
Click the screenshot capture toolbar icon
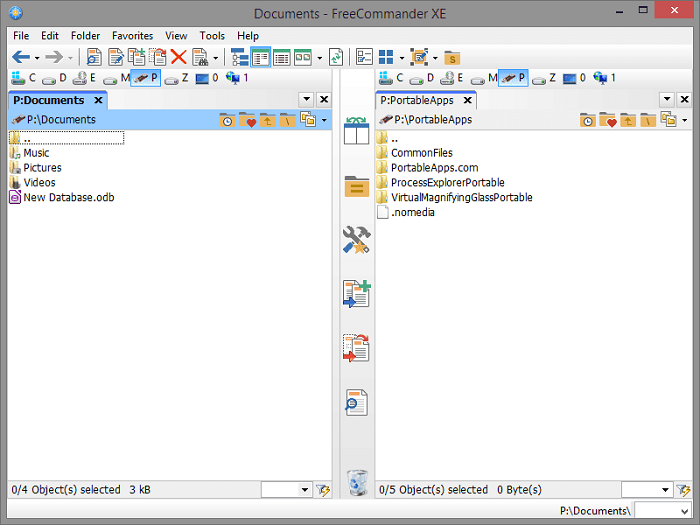click(419, 57)
